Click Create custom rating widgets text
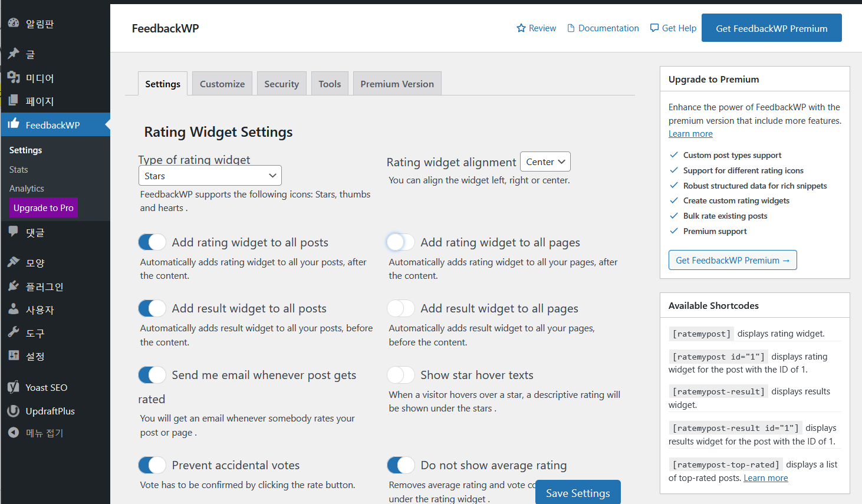 [x=736, y=200]
